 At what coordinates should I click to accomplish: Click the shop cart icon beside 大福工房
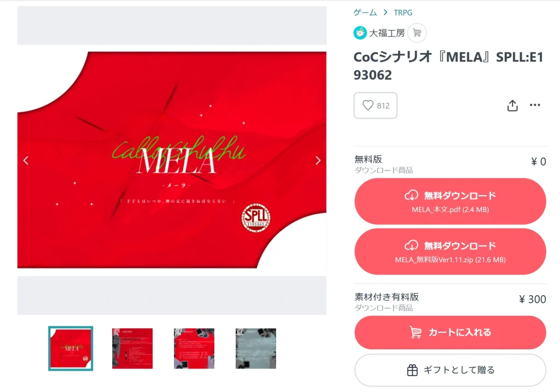point(417,33)
